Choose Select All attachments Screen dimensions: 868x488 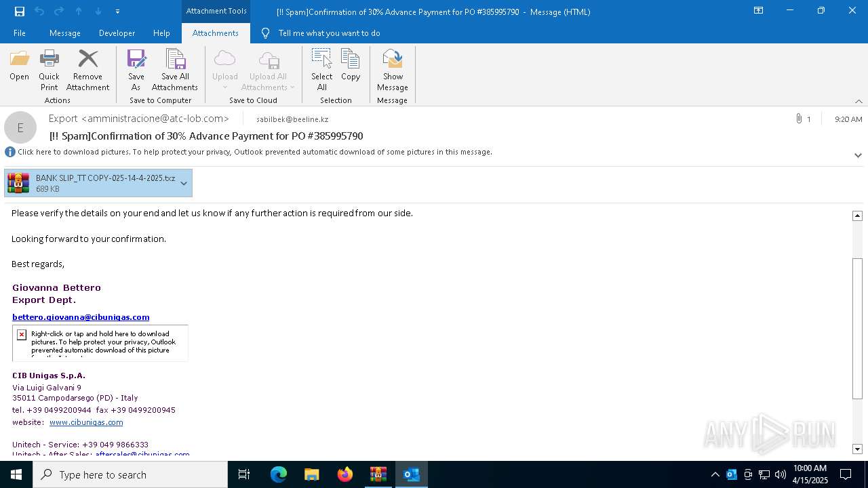(x=322, y=70)
